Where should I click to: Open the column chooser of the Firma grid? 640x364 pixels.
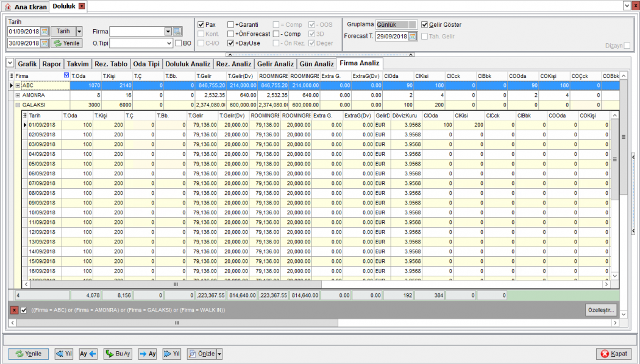point(12,76)
